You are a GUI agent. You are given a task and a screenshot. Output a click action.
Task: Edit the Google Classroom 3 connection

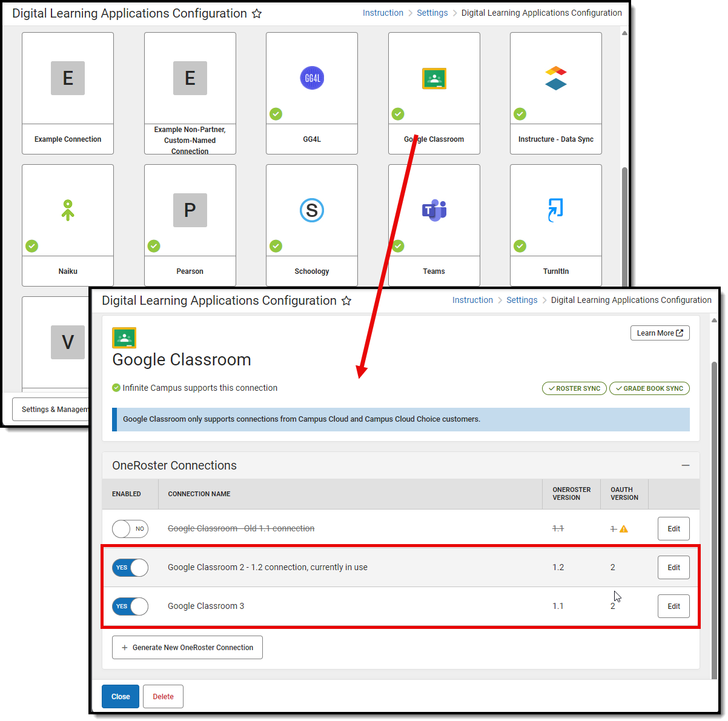click(673, 606)
